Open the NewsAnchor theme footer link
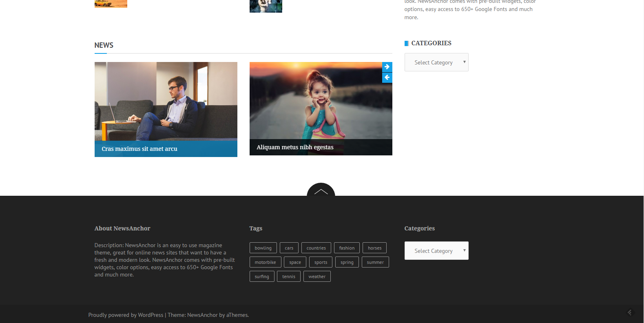Image resolution: width=644 pixels, height=323 pixels. (x=202, y=315)
